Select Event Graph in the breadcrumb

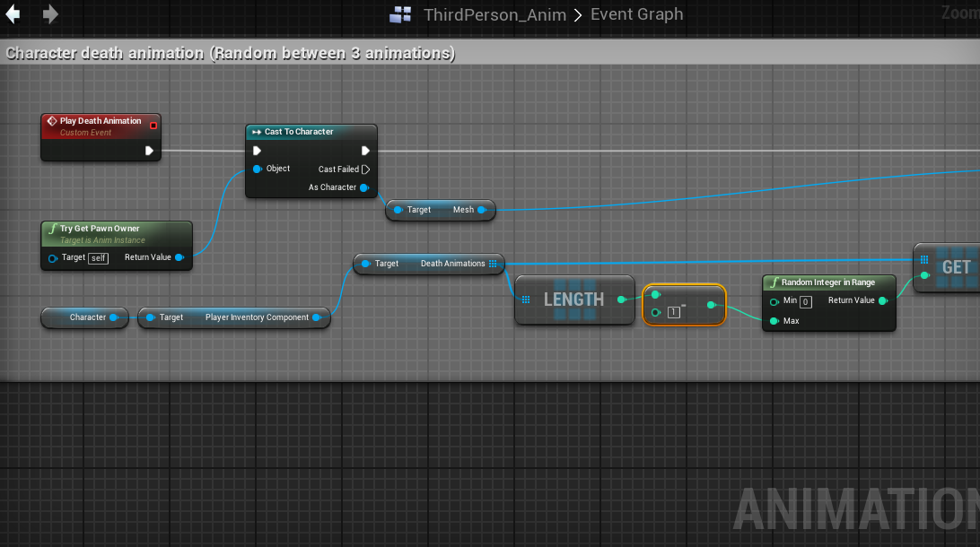(x=636, y=14)
